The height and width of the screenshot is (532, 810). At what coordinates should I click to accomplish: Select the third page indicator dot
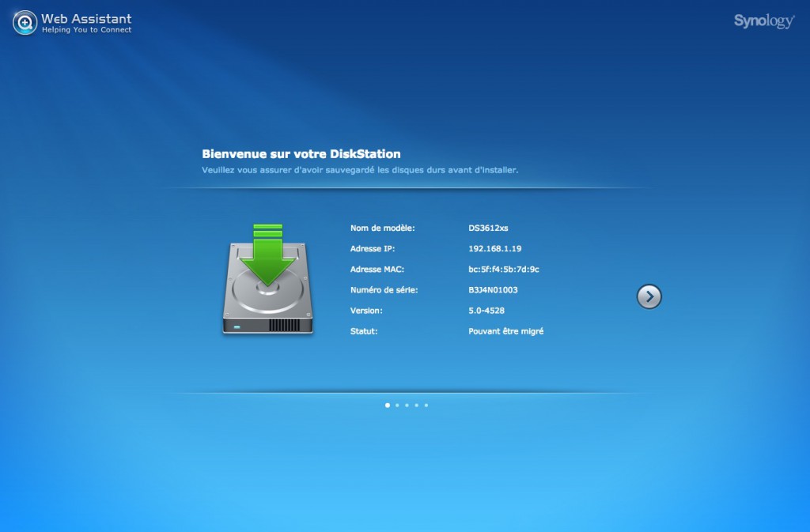(407, 405)
